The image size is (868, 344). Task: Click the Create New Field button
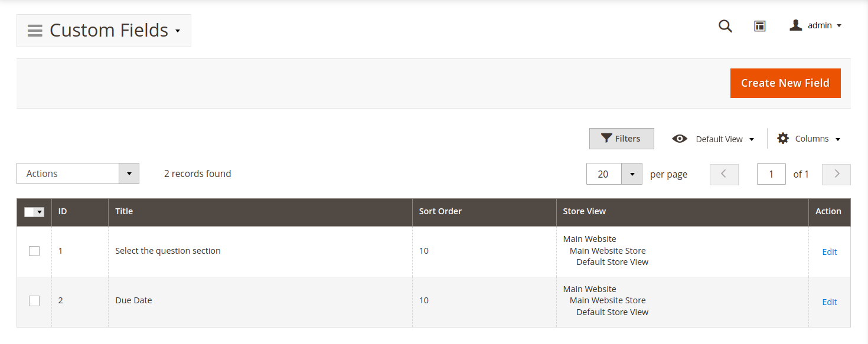pyautogui.click(x=785, y=83)
